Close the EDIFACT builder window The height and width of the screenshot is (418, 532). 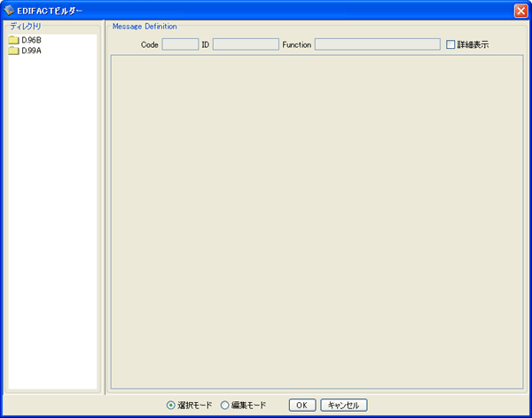520,10
